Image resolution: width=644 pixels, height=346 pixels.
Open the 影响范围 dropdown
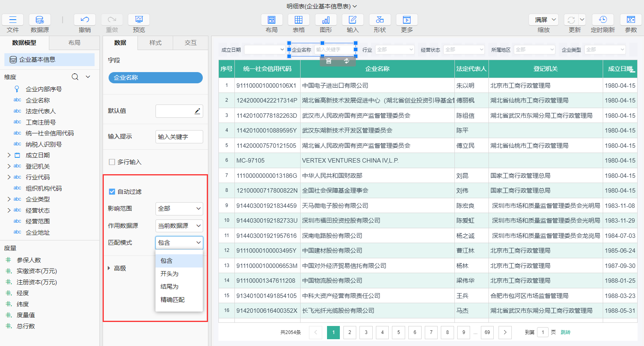pos(179,209)
